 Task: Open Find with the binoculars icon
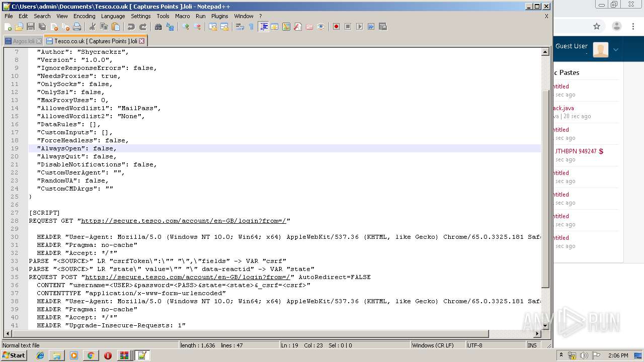click(158, 27)
